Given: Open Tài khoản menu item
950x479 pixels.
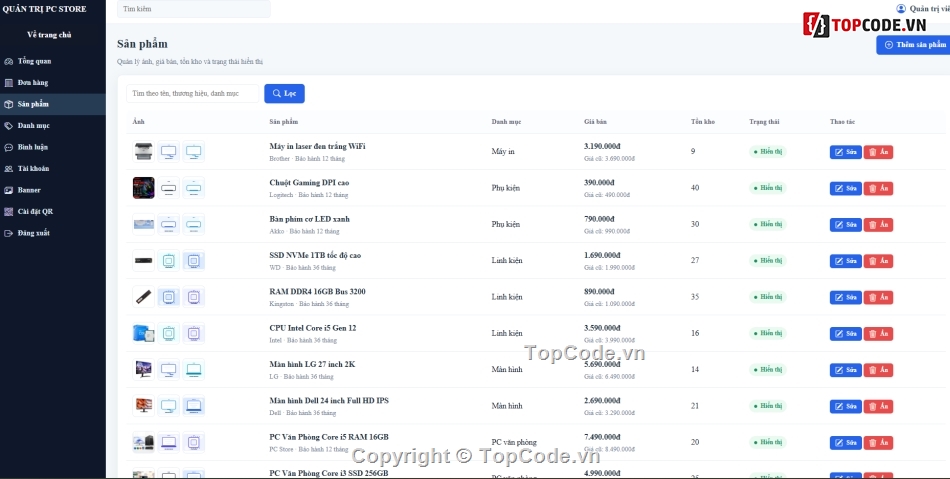Looking at the screenshot, I should pos(53,169).
